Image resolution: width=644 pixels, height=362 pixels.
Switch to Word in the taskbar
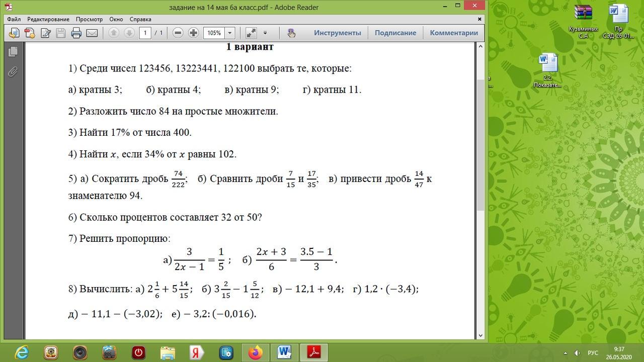pyautogui.click(x=285, y=352)
